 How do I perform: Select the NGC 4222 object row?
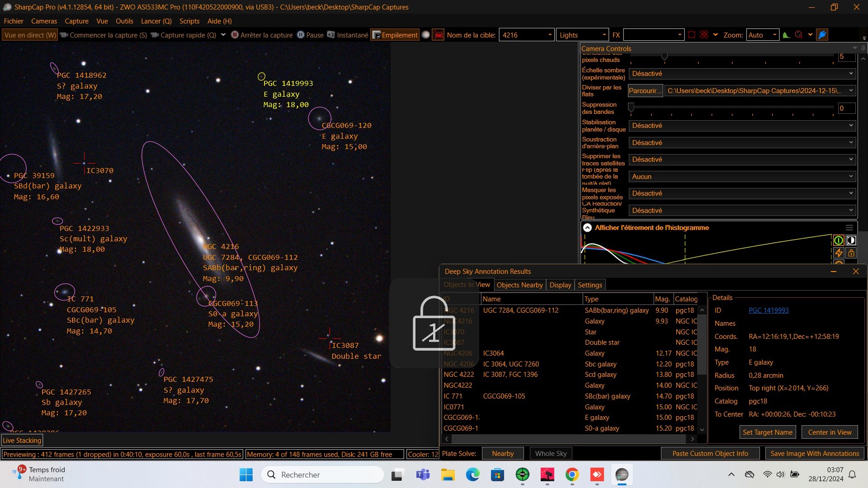tap(570, 375)
